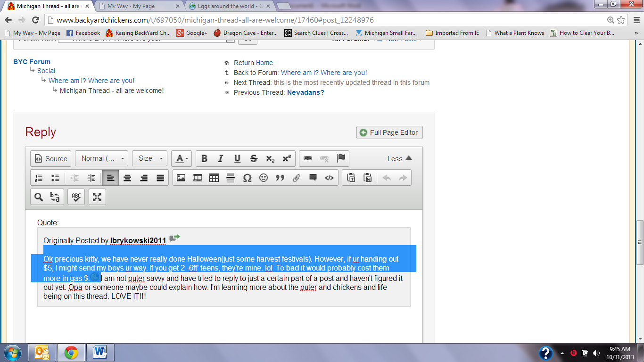Toggle bold formatting
This screenshot has height=362, width=644.
(x=204, y=158)
